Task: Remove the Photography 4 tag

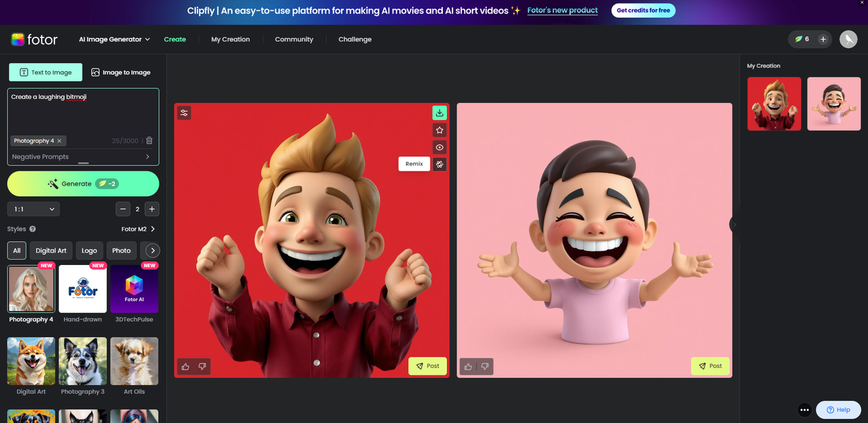Action: click(x=60, y=141)
